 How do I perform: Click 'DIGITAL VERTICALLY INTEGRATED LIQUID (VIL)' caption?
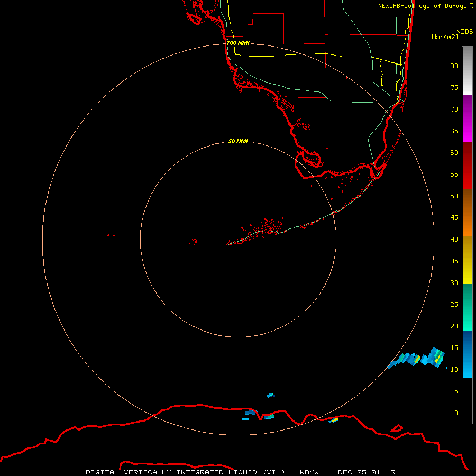186,472
